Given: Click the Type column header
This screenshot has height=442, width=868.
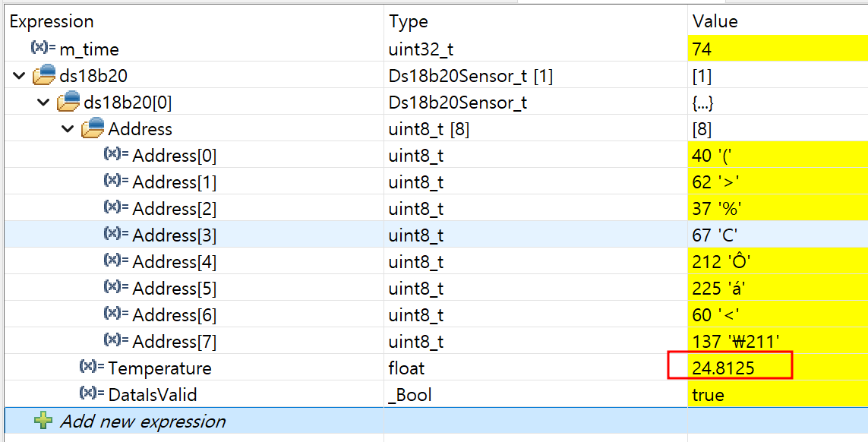Looking at the screenshot, I should [408, 22].
